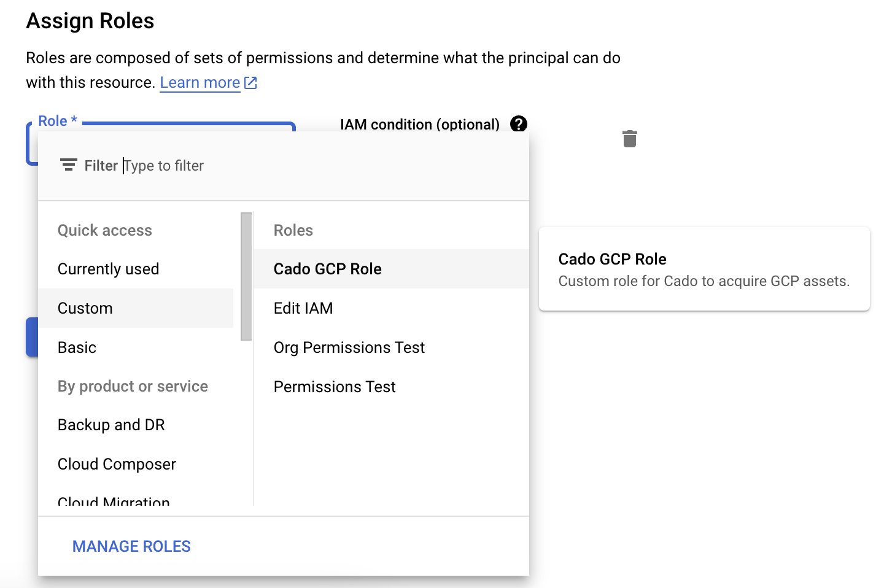Choose Backup and DR category
884x588 pixels.
tap(136, 425)
